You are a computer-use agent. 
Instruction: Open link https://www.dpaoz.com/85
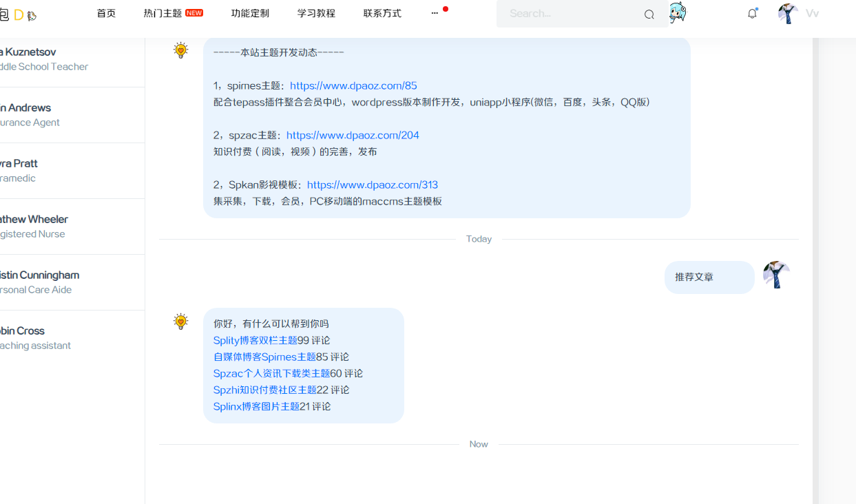353,85
